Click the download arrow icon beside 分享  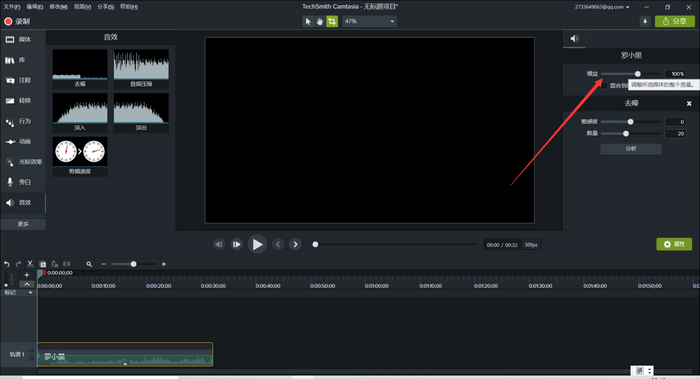pyautogui.click(x=645, y=21)
